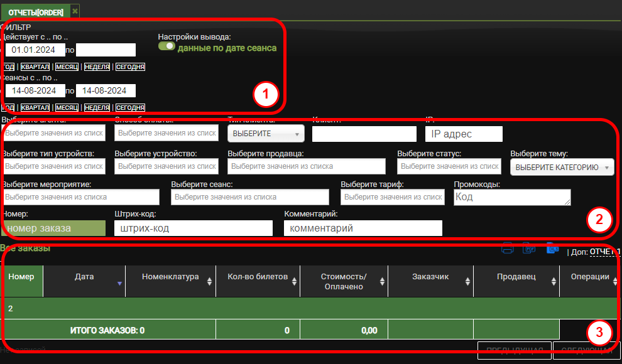Click the 'Действует с' start date 01.01.2024
Screen dimensions: 622x364
click(35, 50)
